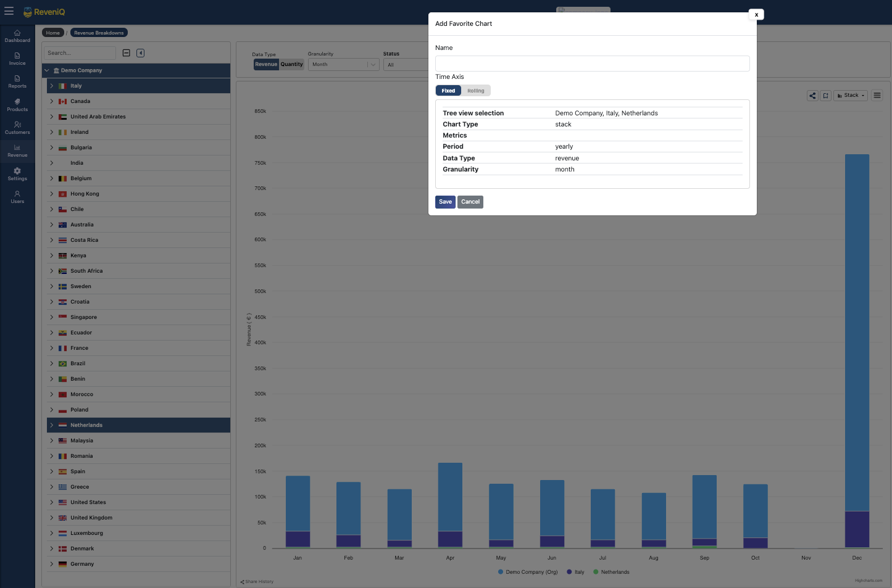
Task: Click the tree Search field
Action: click(80, 53)
